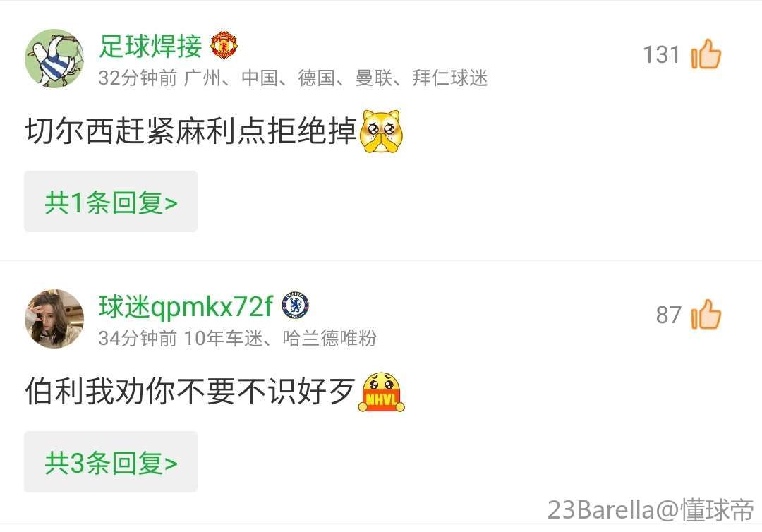This screenshot has height=532, width=762.
Task: Open 足球焊接's goose profile avatar
Action: click(54, 59)
